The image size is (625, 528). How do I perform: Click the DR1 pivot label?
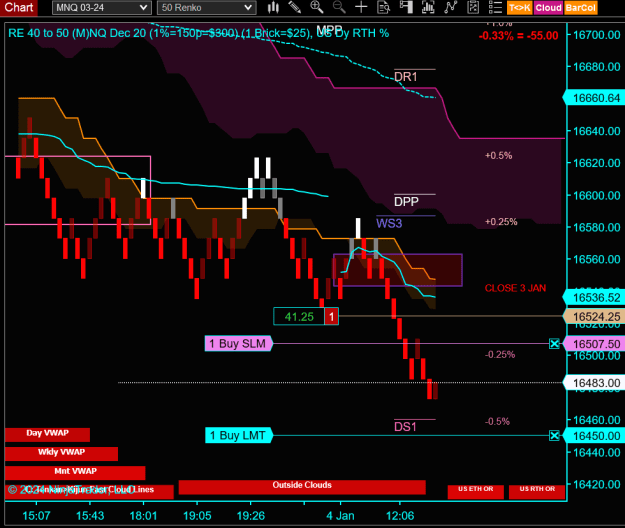tap(405, 77)
